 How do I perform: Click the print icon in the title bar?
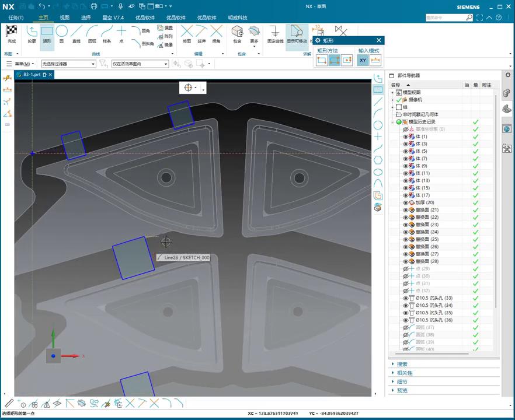[x=93, y=6]
